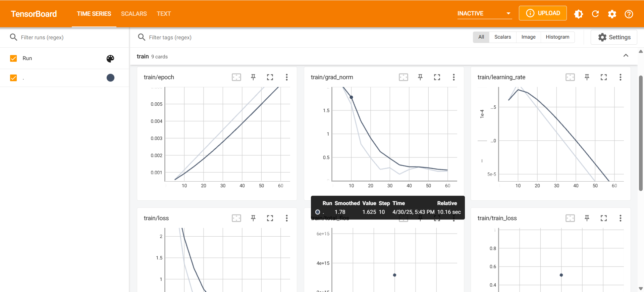Pin the train/learning_rate card
The height and width of the screenshot is (292, 644).
[587, 77]
